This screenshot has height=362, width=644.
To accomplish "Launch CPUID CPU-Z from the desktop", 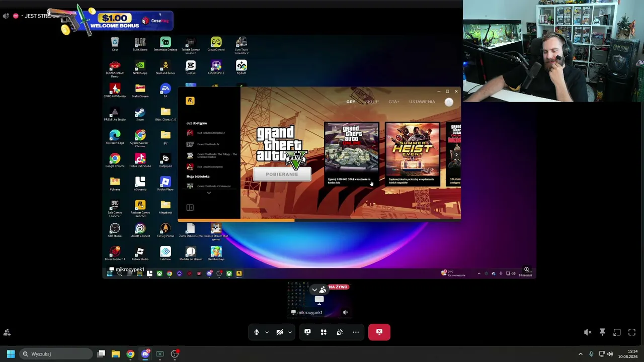I will (216, 67).
